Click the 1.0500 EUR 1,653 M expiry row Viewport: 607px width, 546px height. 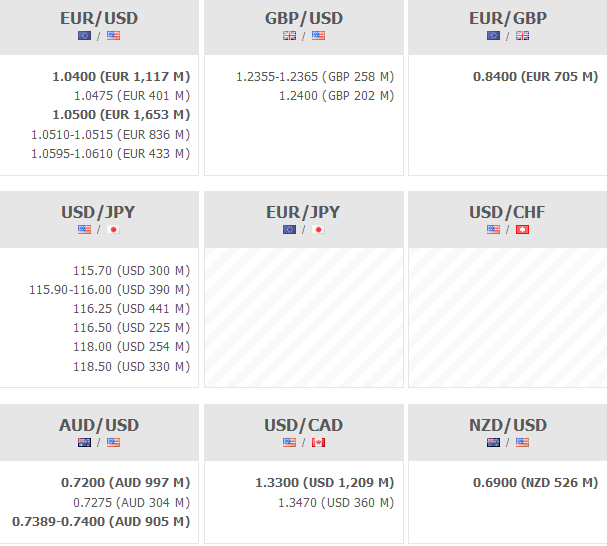click(x=121, y=115)
